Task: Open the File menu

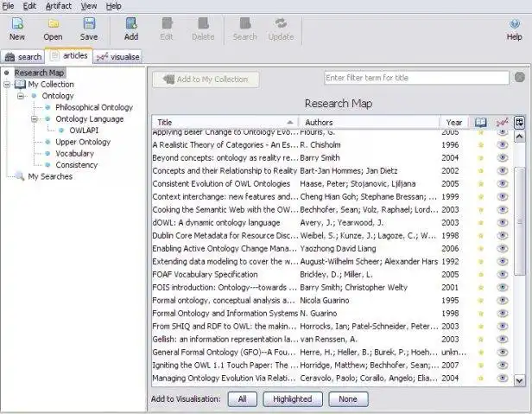Action: [x=8, y=6]
